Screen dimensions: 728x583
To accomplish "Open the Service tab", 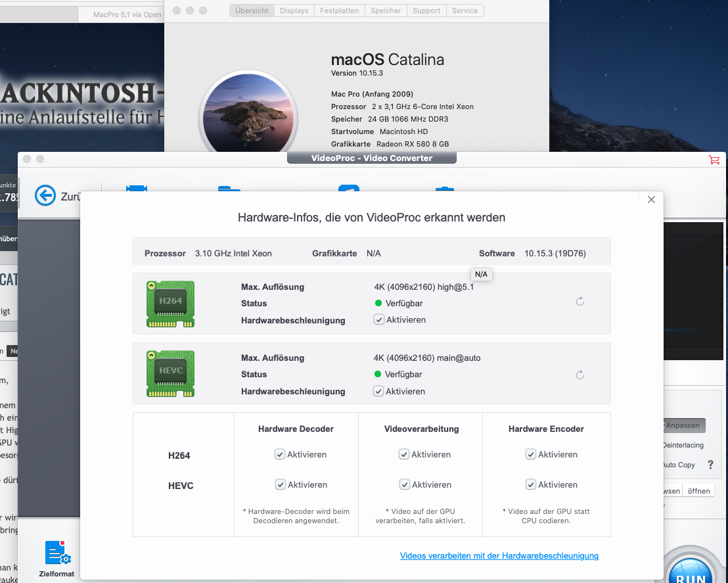I will pos(465,11).
